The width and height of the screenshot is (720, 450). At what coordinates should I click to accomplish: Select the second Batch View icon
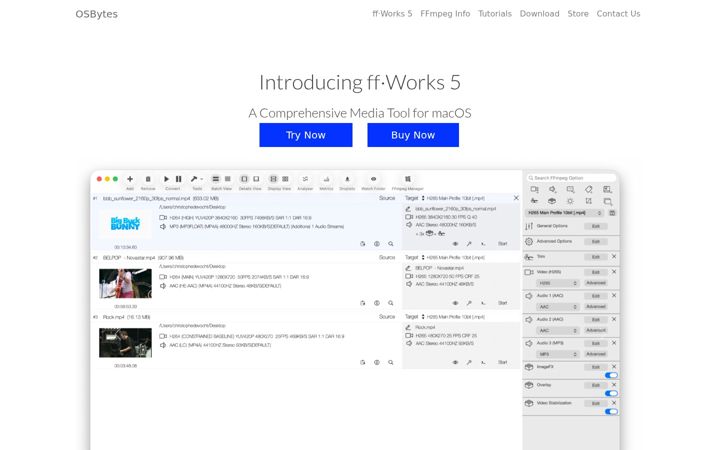pyautogui.click(x=228, y=179)
